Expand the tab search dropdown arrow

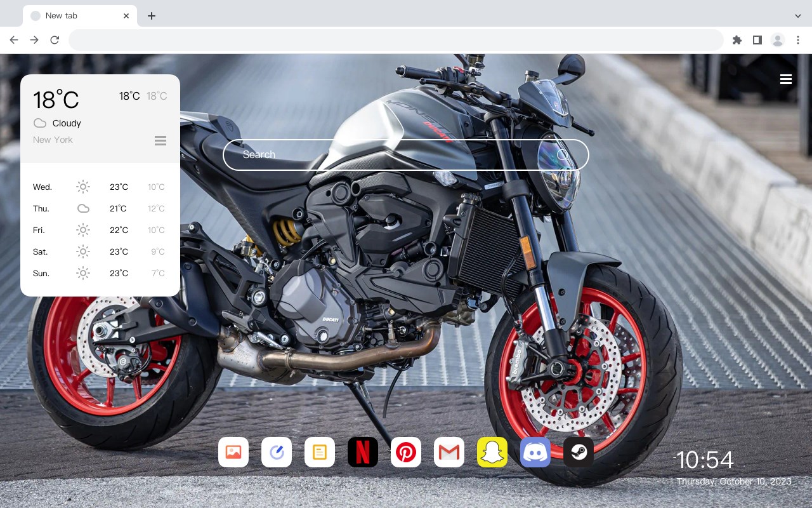[x=798, y=16]
